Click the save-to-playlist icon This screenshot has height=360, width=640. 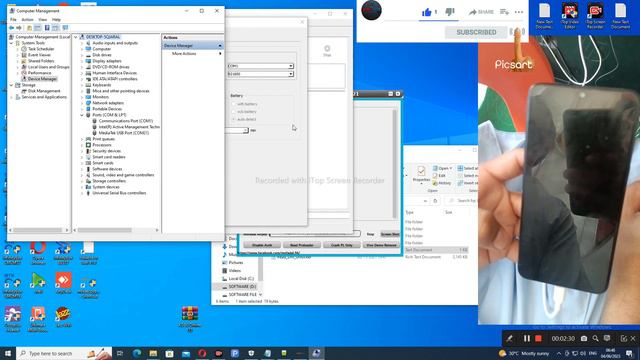click(504, 12)
